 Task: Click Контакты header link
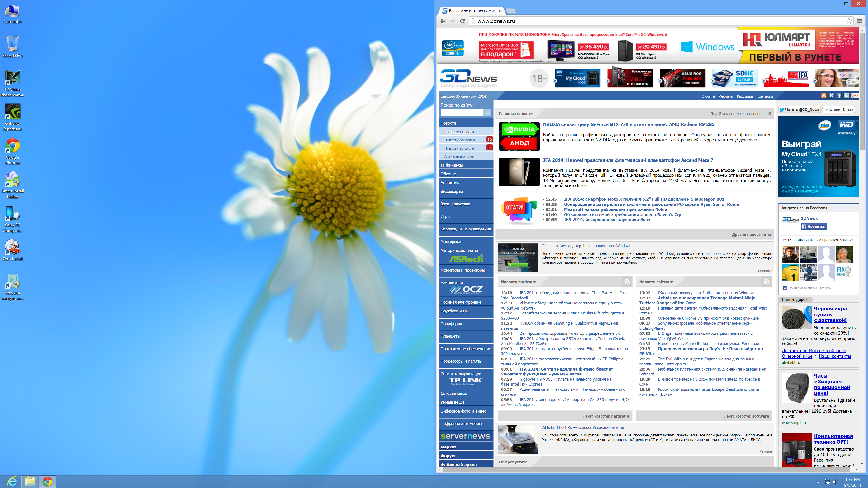764,96
